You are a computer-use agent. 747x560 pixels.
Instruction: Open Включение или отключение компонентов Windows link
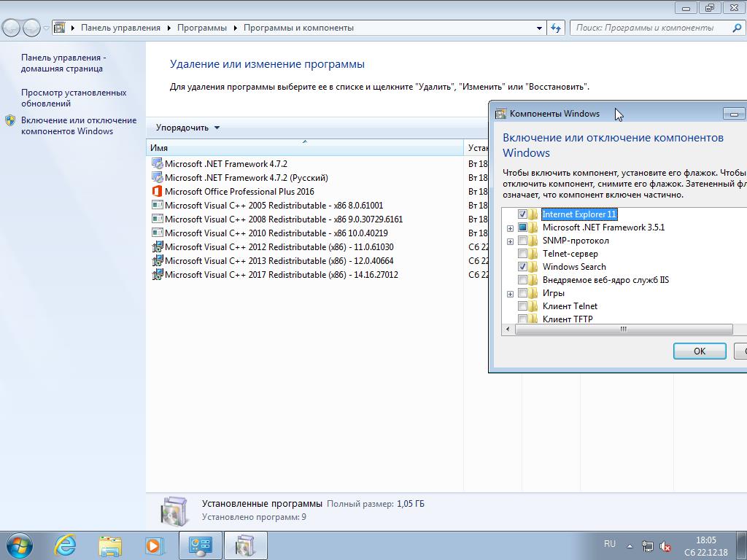click(79, 125)
